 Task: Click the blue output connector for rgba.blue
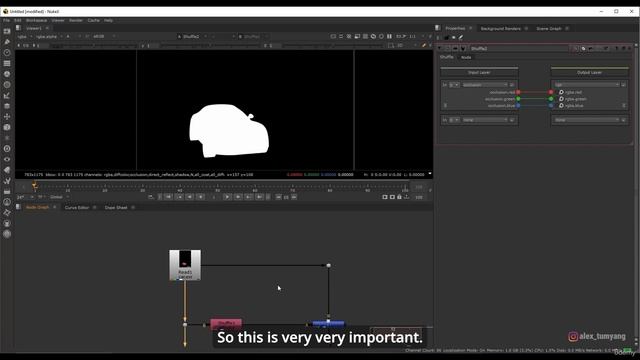click(551, 105)
